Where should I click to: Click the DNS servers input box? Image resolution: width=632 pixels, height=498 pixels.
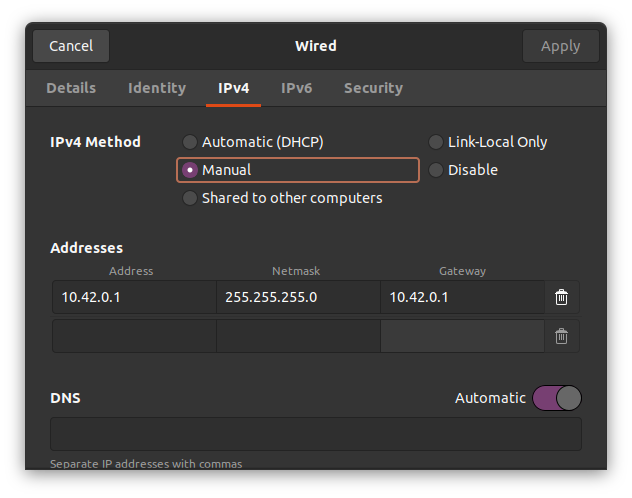tap(316, 434)
